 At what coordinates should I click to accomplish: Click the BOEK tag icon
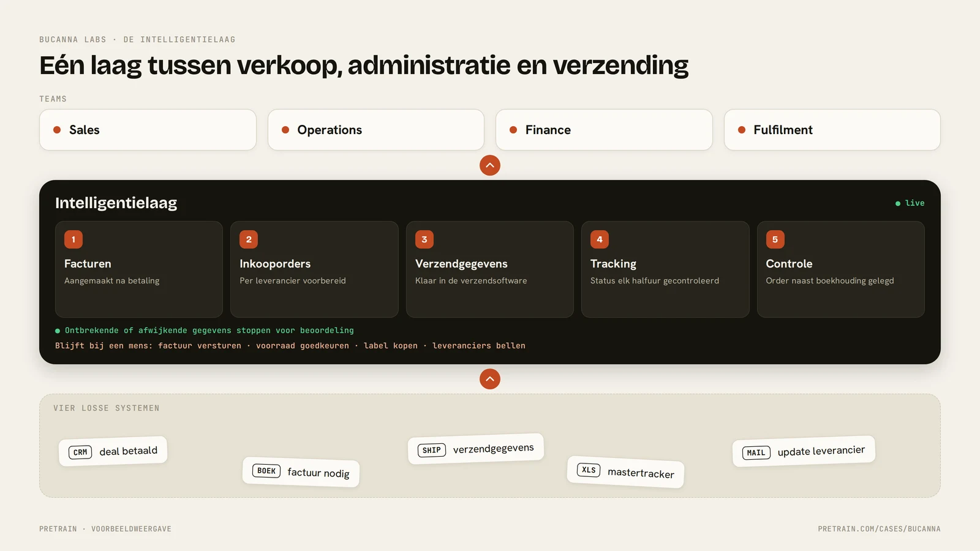click(266, 471)
